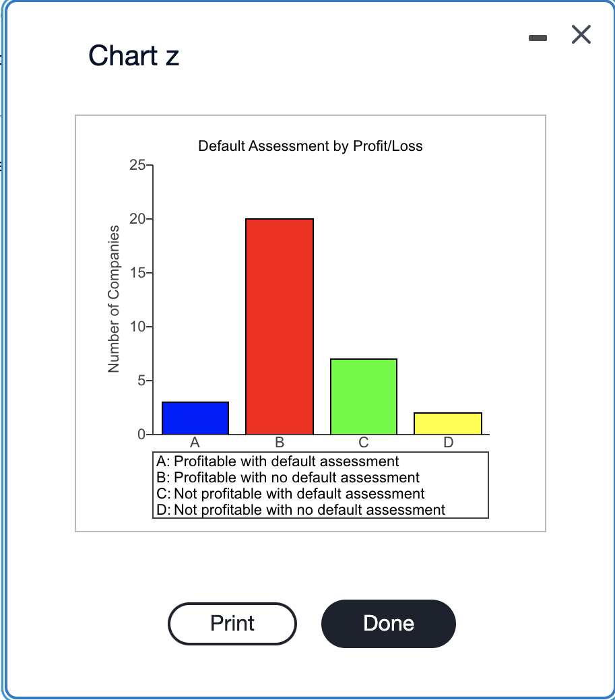This screenshot has width=615, height=700.
Task: Click legend entry A: Profitable with default assessment
Action: pos(278,461)
